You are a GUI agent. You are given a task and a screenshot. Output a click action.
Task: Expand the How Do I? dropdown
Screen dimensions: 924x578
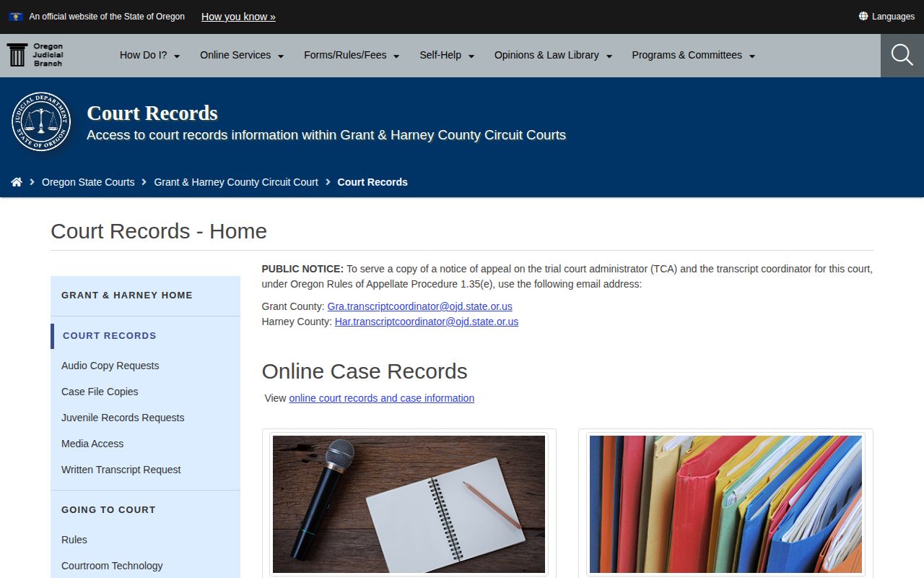point(150,55)
